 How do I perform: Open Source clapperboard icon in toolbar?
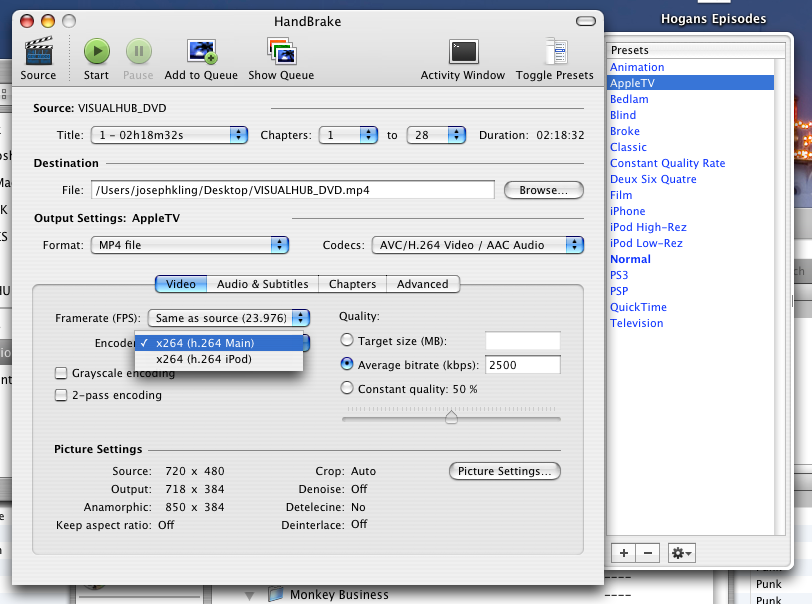pyautogui.click(x=38, y=51)
